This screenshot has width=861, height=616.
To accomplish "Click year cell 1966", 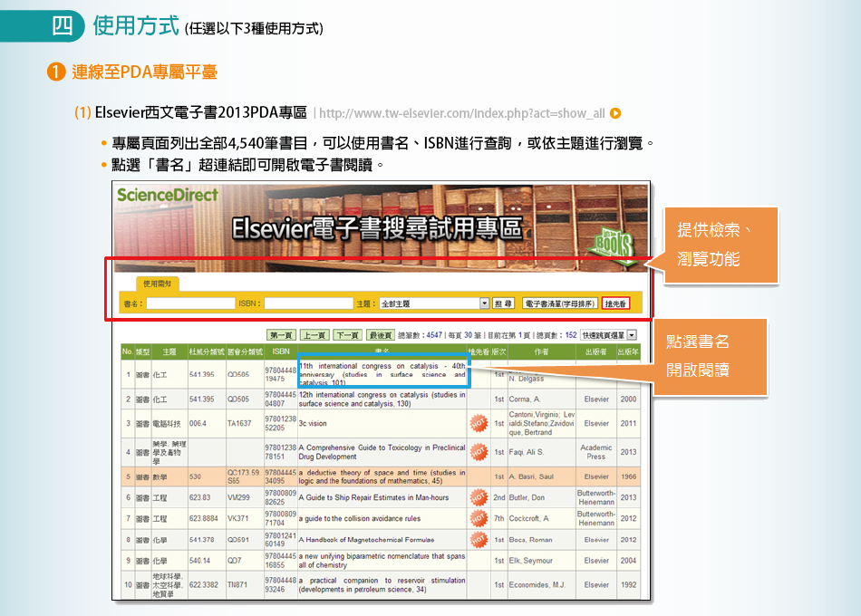I will [628, 476].
